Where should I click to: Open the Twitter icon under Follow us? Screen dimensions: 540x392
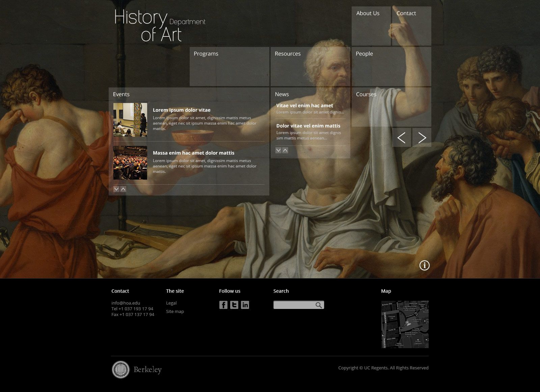click(x=234, y=305)
